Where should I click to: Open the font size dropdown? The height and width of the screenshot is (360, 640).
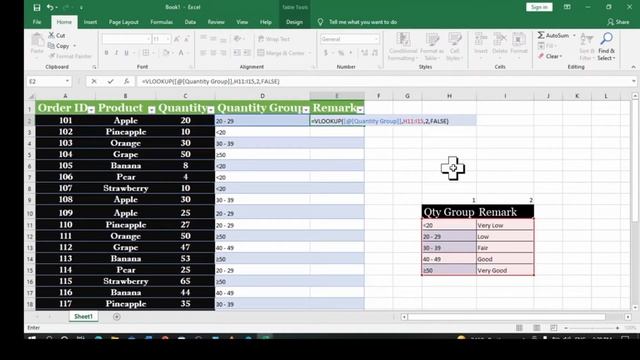(x=168, y=39)
